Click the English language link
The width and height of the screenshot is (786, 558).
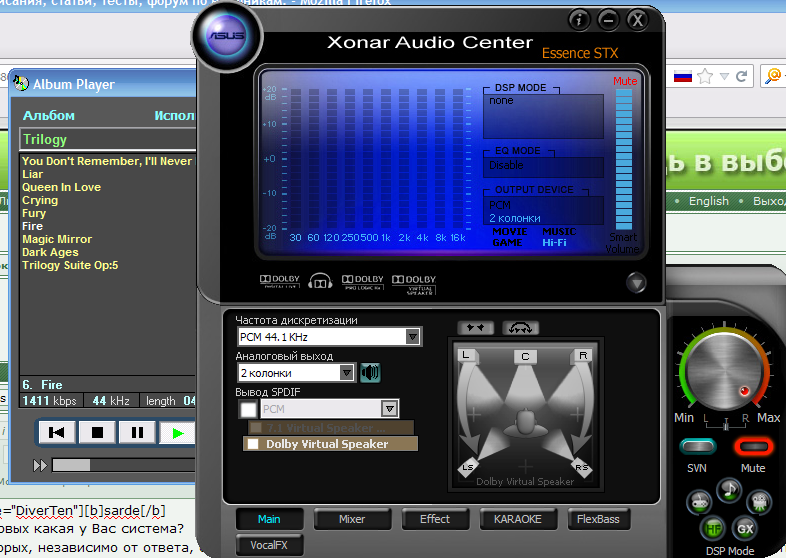(708, 201)
